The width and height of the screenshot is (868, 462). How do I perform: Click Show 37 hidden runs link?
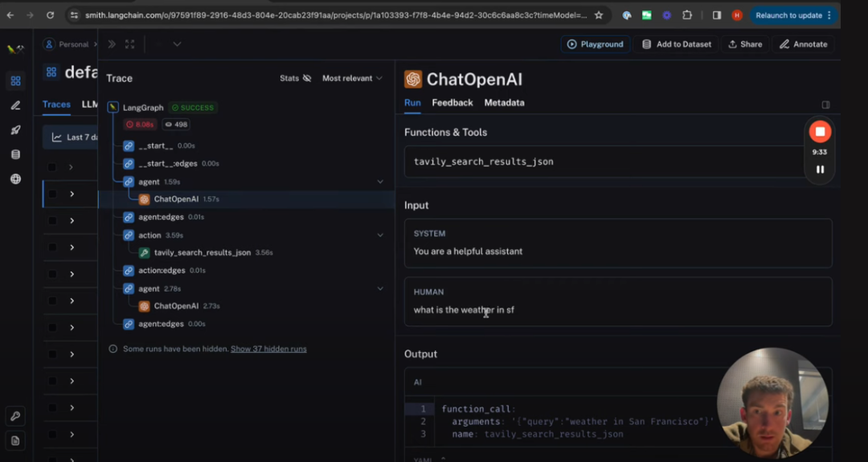pos(268,349)
